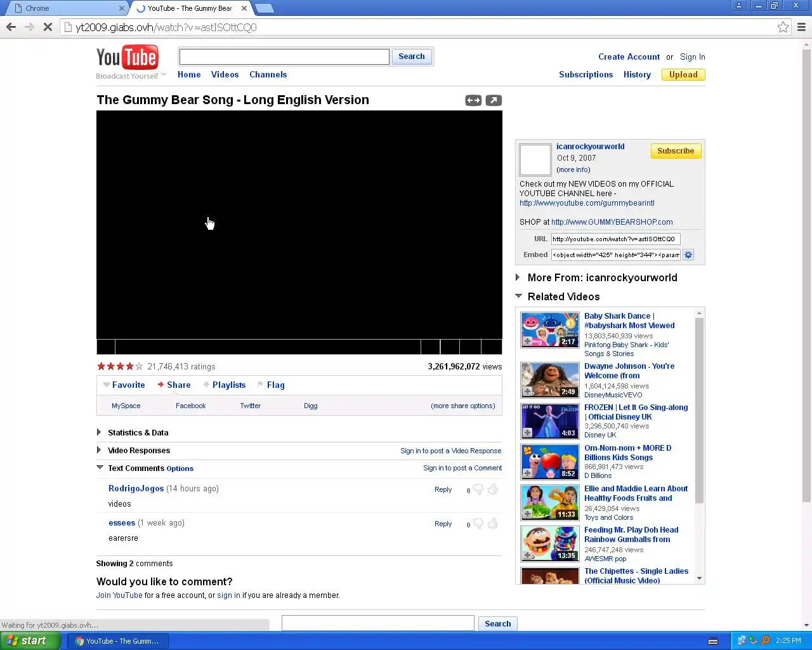812x650 pixels.
Task: Click thumbs down on RodrigoJogos comment
Action: [478, 489]
